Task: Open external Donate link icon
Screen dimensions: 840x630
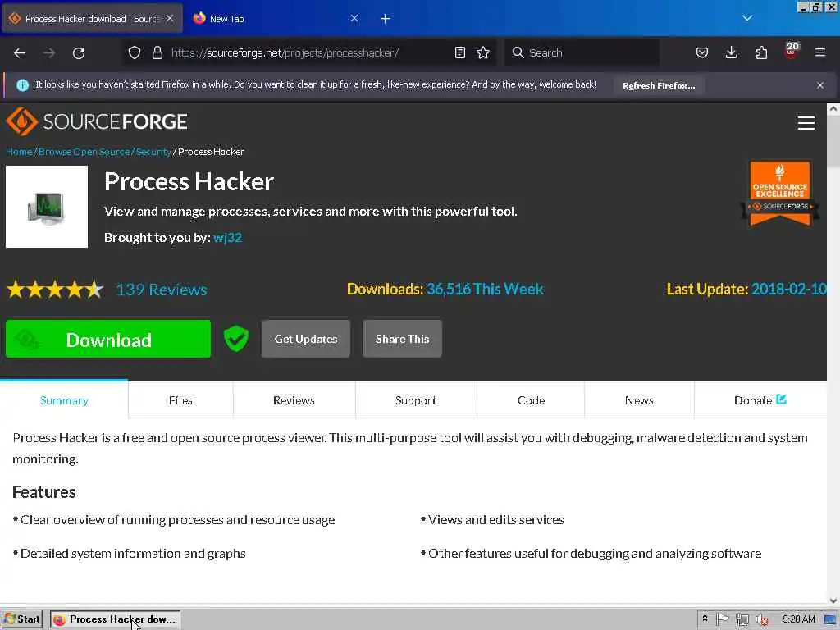Action: pos(781,399)
